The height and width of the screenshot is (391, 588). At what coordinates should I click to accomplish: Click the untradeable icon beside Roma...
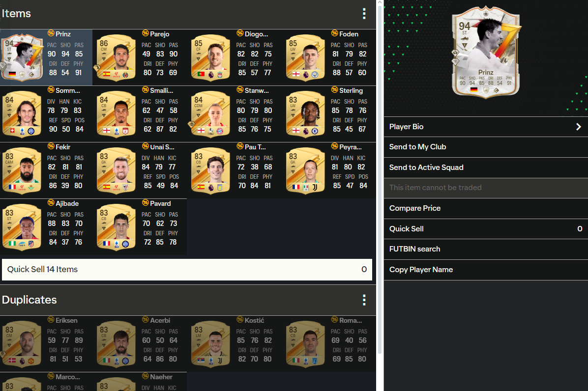point(334,320)
